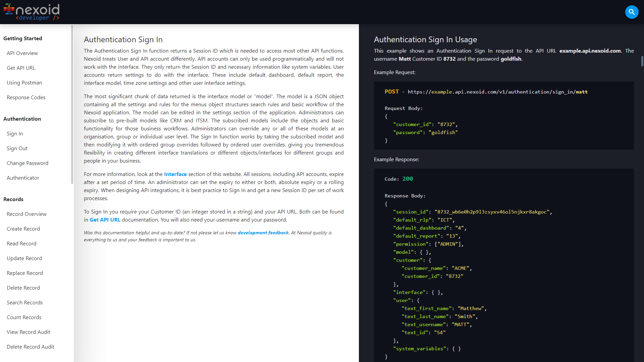Navigate to the Authenticator section
The width and height of the screenshot is (644, 362).
pyautogui.click(x=23, y=178)
